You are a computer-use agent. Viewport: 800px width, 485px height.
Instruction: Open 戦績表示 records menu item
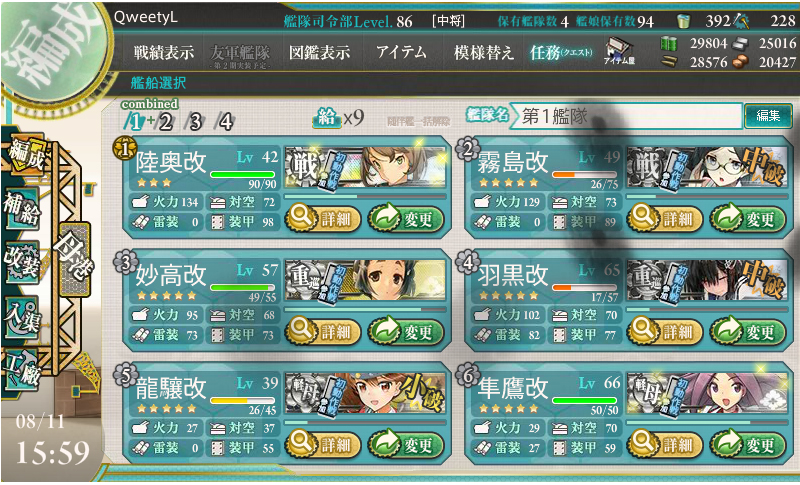coord(164,52)
